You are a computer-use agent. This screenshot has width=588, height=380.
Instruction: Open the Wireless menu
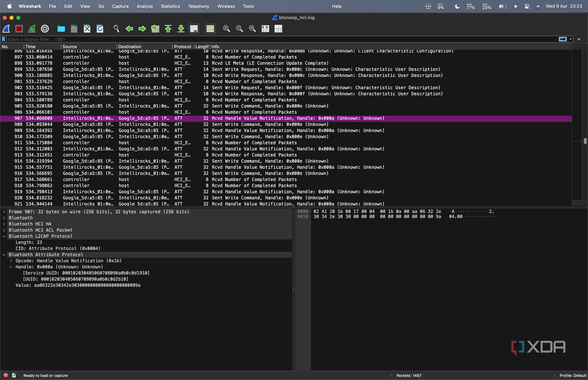[x=226, y=6]
